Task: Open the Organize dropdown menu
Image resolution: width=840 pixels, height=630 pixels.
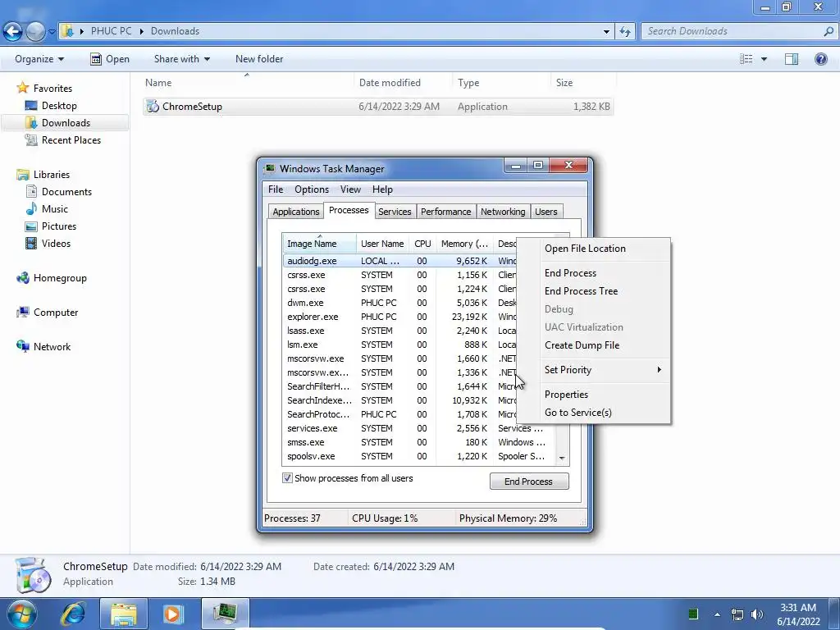Action: tap(39, 59)
